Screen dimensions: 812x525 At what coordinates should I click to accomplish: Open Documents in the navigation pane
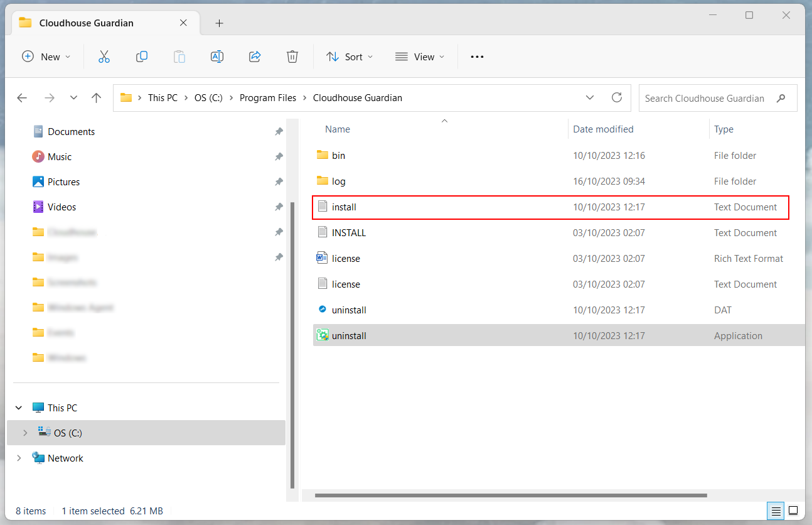tap(71, 132)
